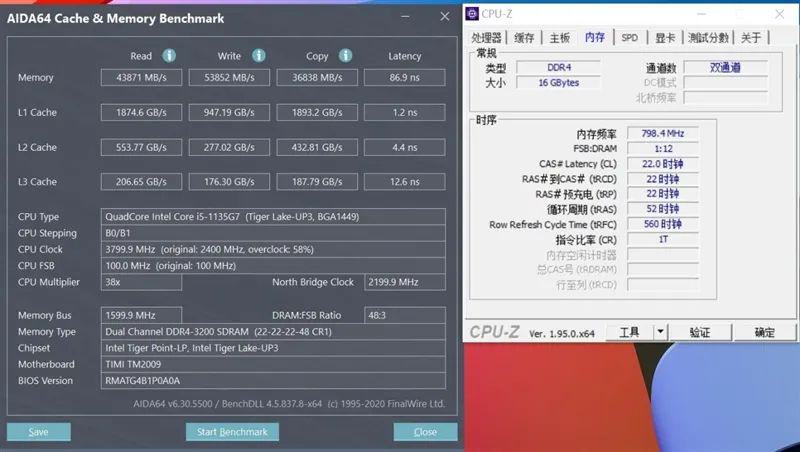Click the Write column info icon
This screenshot has height=452, width=800.
[x=259, y=55]
